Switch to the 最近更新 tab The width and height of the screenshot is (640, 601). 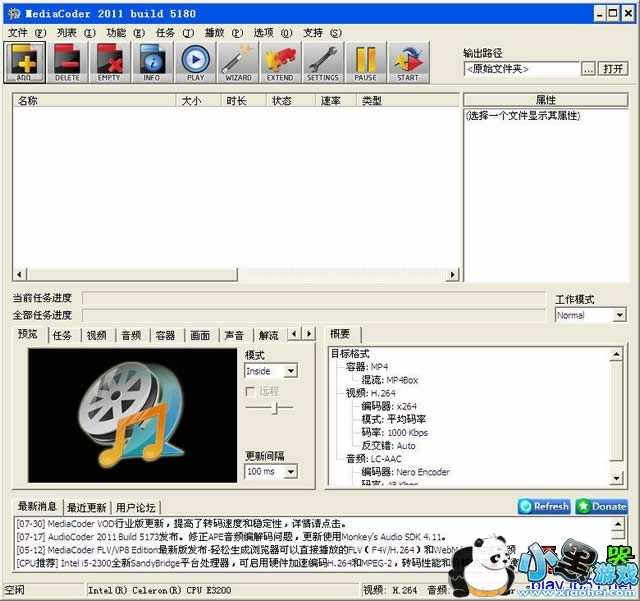87,508
